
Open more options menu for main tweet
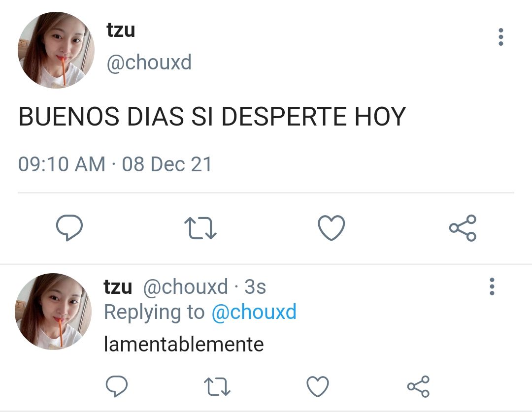coord(501,37)
